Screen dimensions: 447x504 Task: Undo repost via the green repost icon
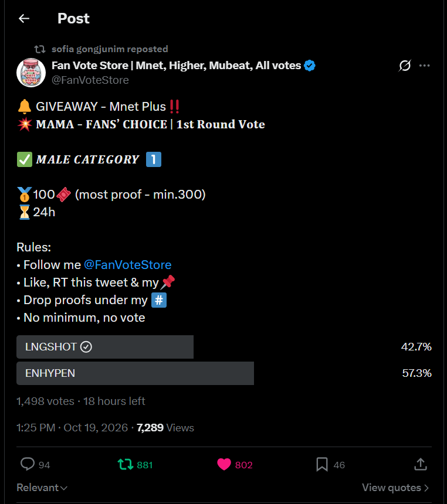pos(126,465)
